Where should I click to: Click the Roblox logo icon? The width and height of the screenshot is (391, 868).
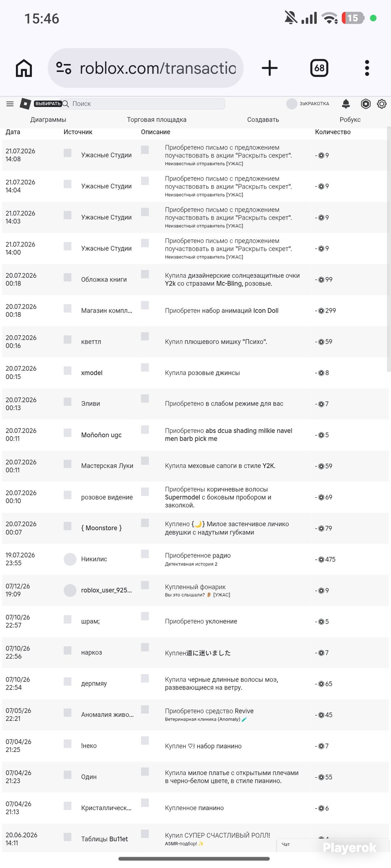[x=25, y=104]
